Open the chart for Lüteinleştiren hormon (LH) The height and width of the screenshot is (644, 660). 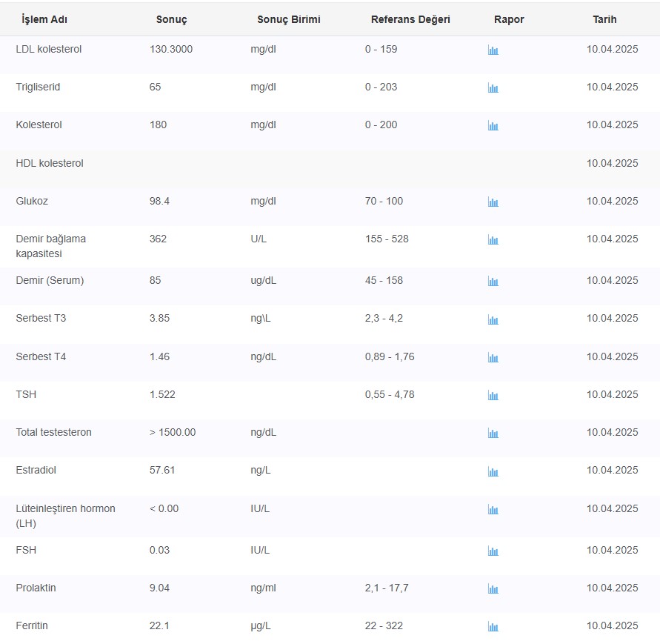pos(493,510)
